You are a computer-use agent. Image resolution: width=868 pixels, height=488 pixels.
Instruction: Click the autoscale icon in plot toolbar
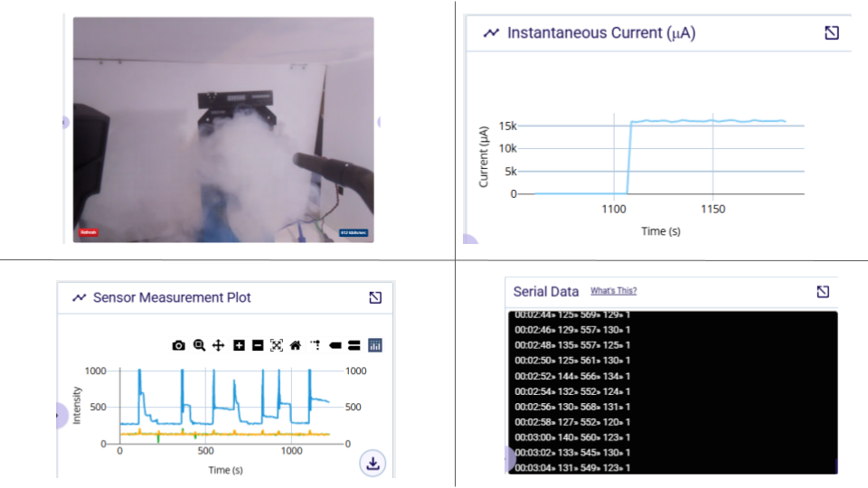(x=277, y=345)
